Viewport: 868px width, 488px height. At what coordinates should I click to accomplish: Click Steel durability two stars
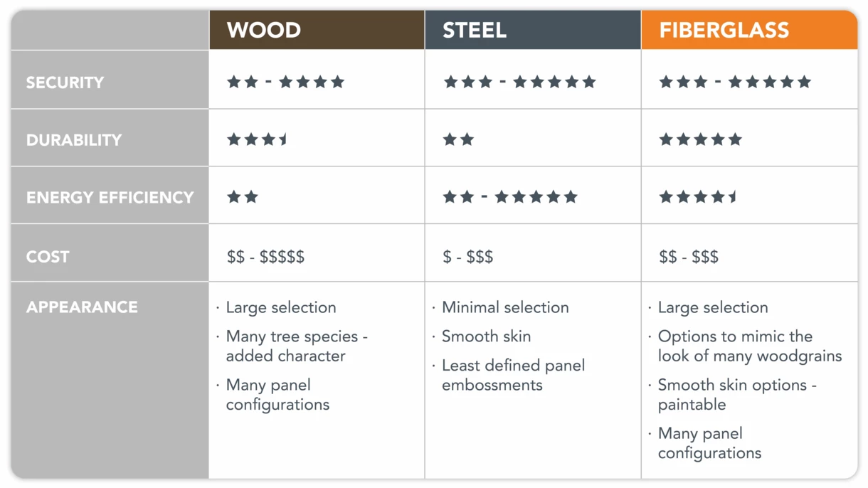pos(458,139)
